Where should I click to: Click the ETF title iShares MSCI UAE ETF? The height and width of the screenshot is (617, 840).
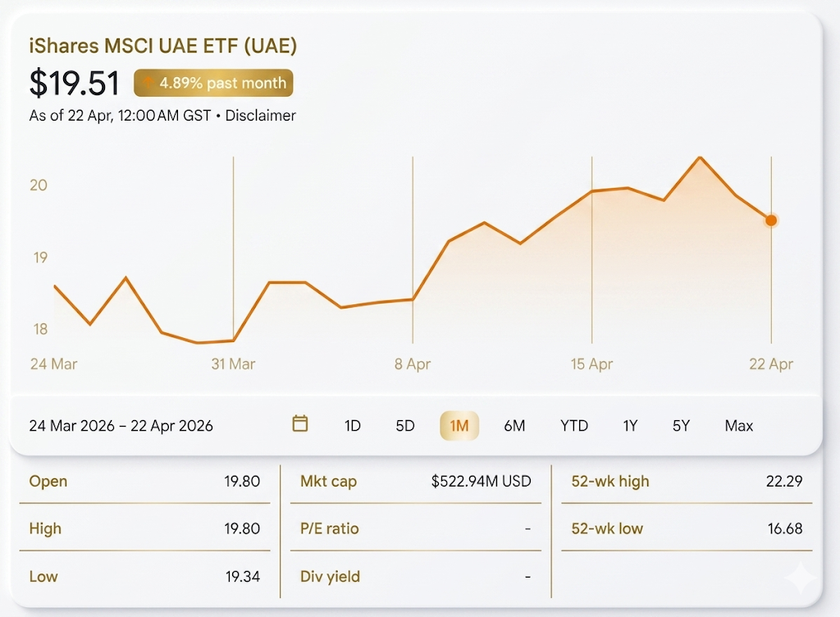162,46
